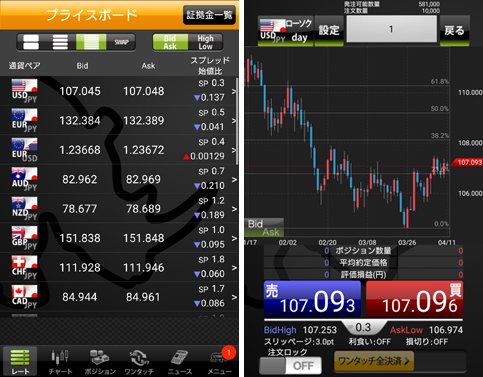
Task: Open the ポジション tab
Action: click(x=100, y=362)
